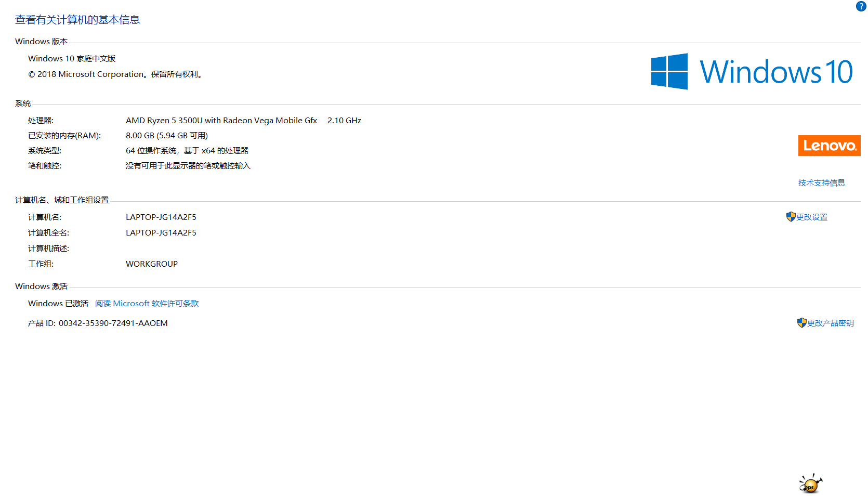Select the 2018 Microsoft Corporation copyright line

pos(115,74)
